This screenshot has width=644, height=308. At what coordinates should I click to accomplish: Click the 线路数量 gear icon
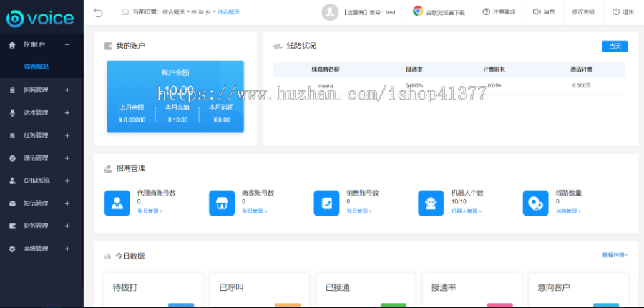pos(536,203)
